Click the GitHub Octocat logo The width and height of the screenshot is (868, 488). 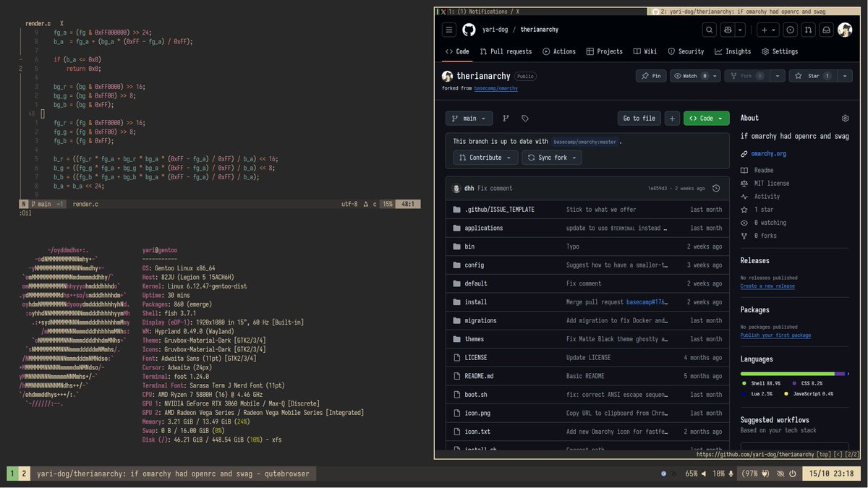tap(469, 30)
